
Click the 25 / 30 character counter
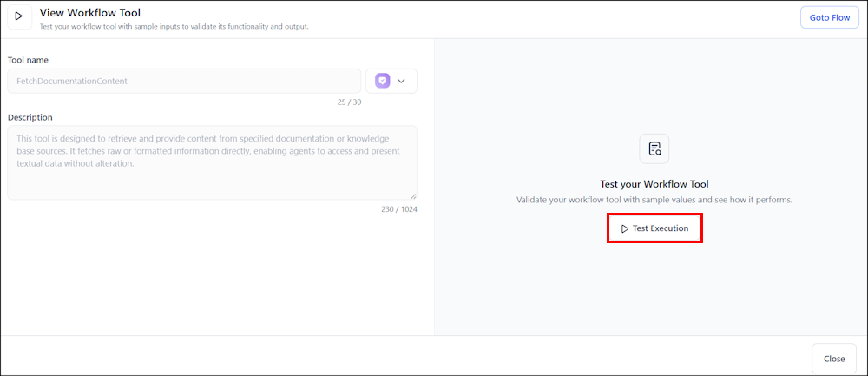pyautogui.click(x=349, y=102)
